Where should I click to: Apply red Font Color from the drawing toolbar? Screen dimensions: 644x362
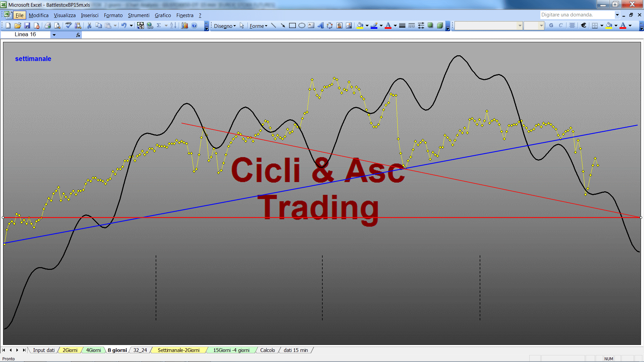pos(388,25)
